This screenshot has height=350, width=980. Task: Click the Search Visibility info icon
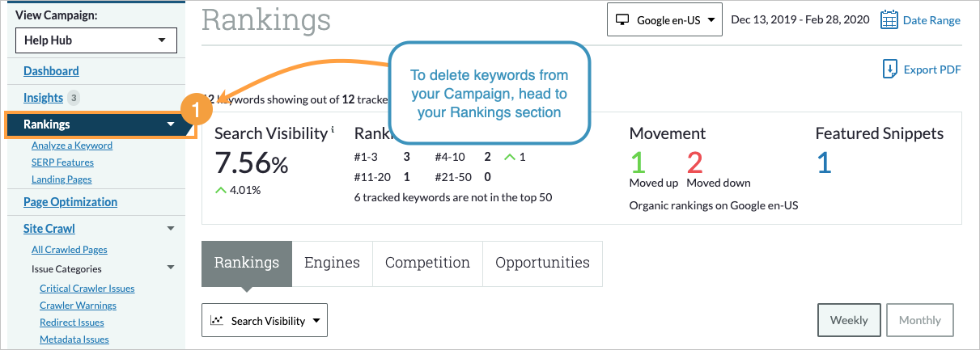click(x=333, y=130)
